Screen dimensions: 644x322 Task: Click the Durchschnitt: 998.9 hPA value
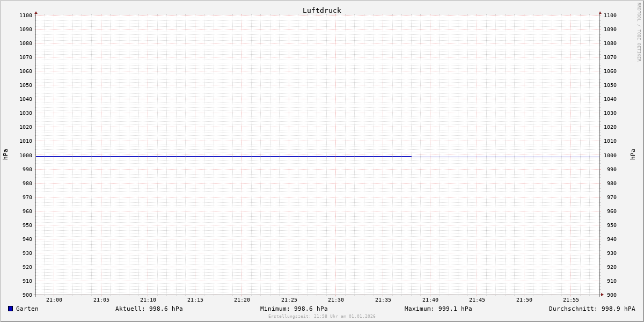pyautogui.click(x=591, y=309)
